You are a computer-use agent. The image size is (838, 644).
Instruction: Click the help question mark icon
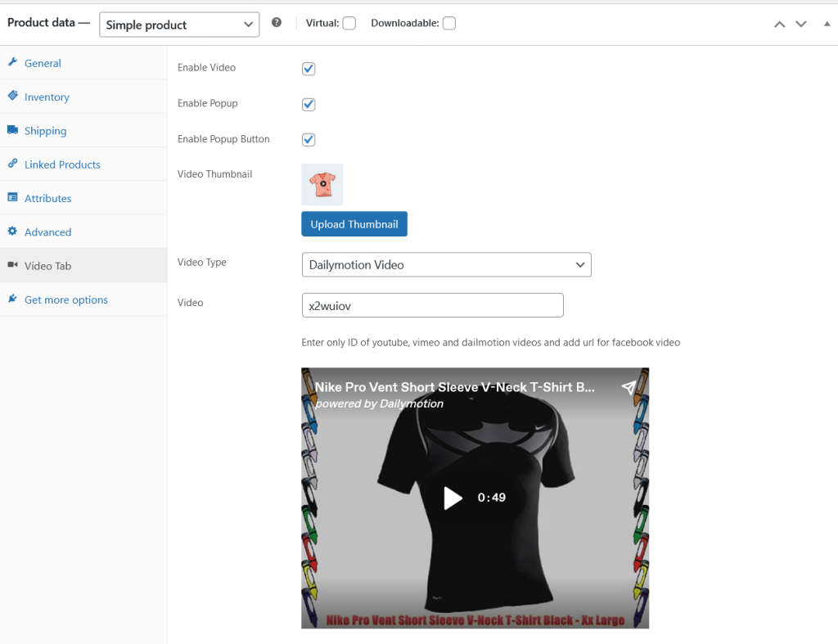tap(277, 23)
